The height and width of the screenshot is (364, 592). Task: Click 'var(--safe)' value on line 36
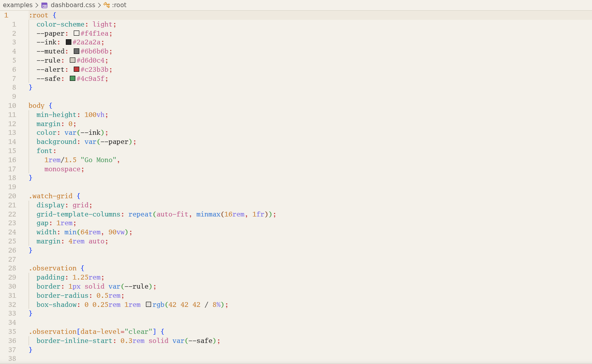(194, 341)
